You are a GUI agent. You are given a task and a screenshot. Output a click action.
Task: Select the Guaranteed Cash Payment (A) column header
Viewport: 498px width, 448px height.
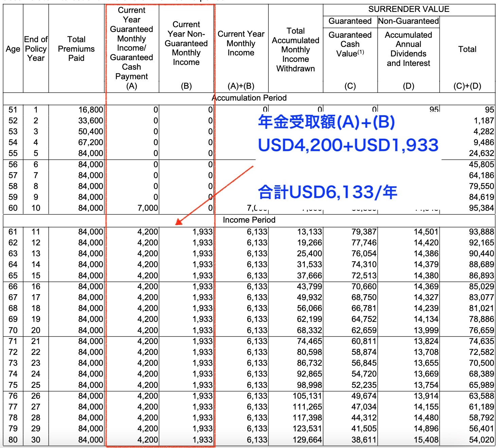click(x=131, y=48)
